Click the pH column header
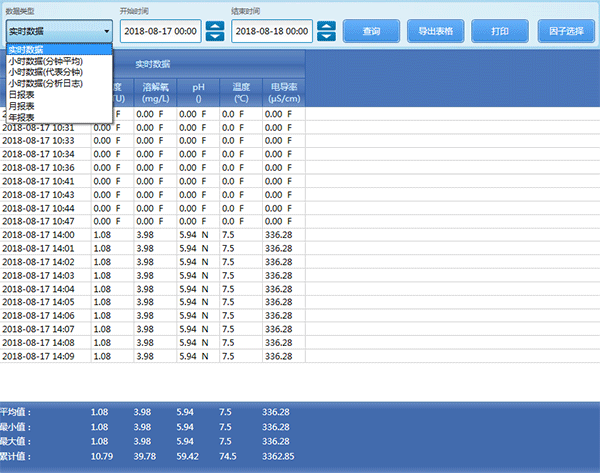Image resolution: width=600 pixels, height=473 pixels. 198,93
